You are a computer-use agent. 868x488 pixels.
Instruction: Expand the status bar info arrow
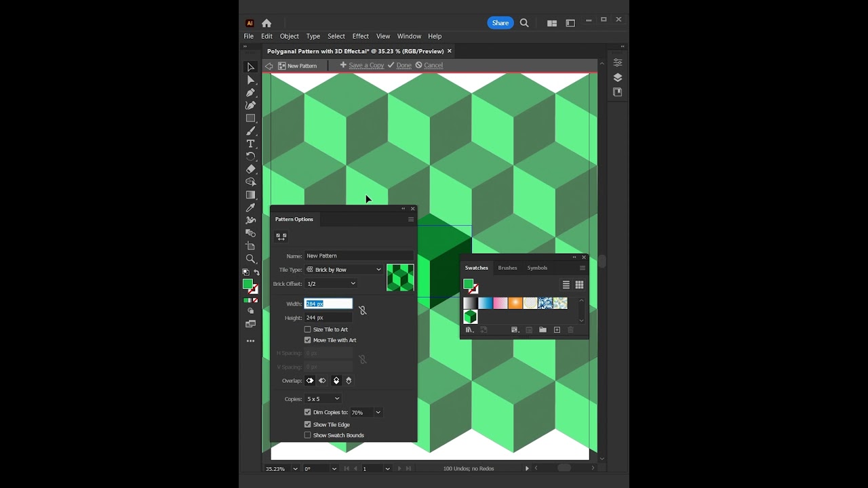(527, 468)
